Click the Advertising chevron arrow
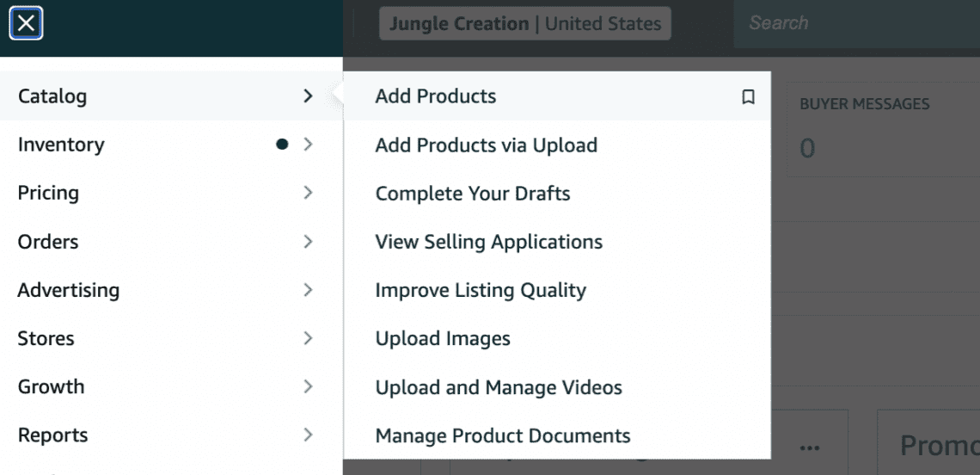Image resolution: width=980 pixels, height=475 pixels. pos(308,290)
